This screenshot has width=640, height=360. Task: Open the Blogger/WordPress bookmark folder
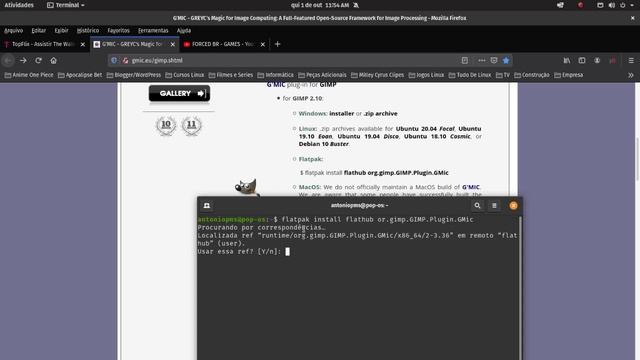[134, 75]
